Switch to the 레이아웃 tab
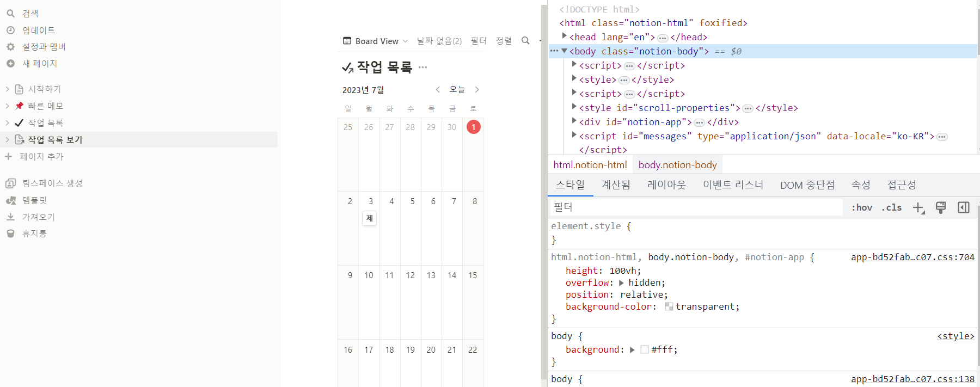The width and height of the screenshot is (980, 387). [667, 185]
